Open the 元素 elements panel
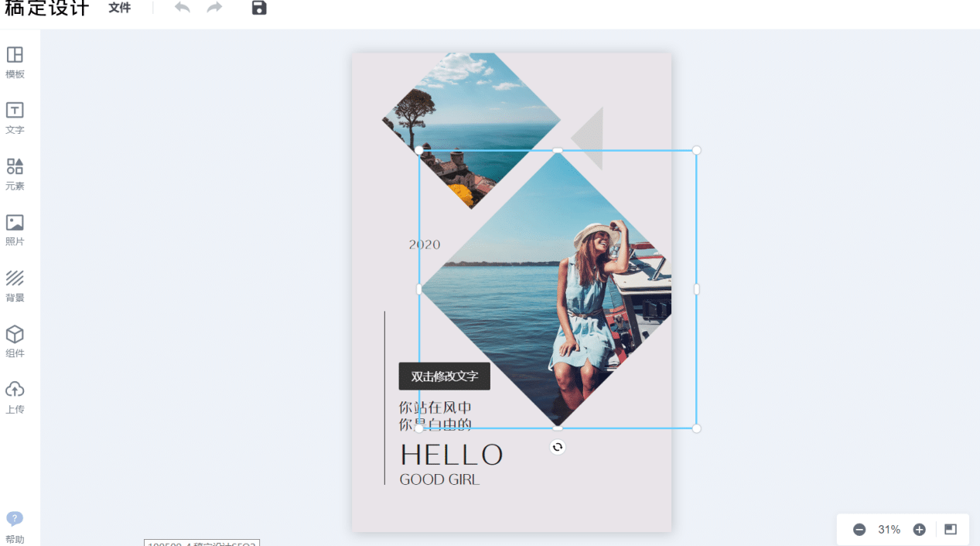The image size is (980, 546). (15, 174)
